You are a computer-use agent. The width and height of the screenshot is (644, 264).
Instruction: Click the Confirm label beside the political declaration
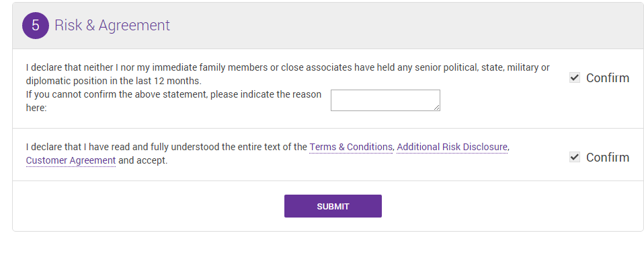[608, 77]
